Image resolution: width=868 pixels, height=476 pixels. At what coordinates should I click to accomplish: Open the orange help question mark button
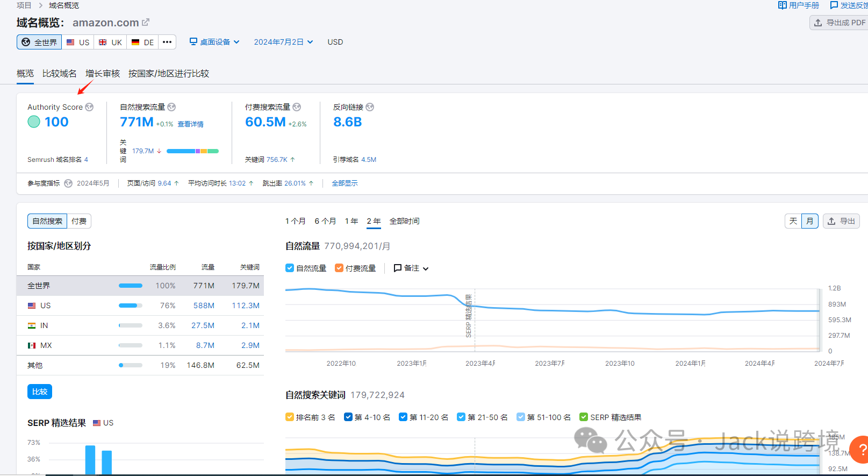pyautogui.click(x=862, y=450)
